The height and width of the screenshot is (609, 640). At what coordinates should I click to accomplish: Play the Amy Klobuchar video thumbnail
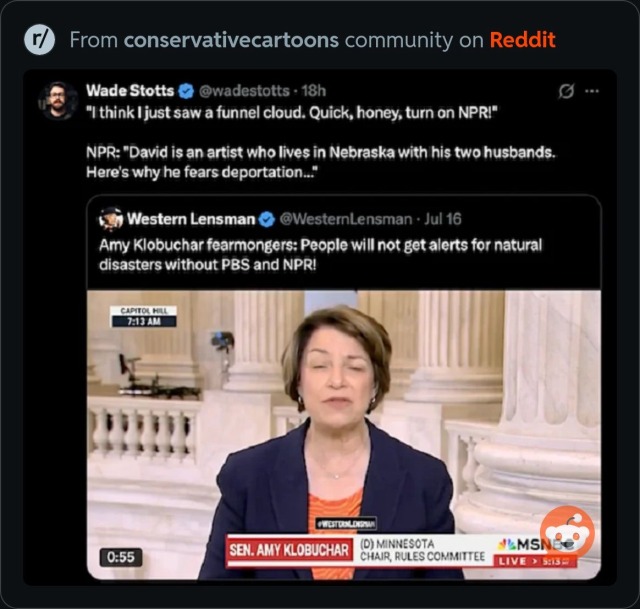pos(344,435)
